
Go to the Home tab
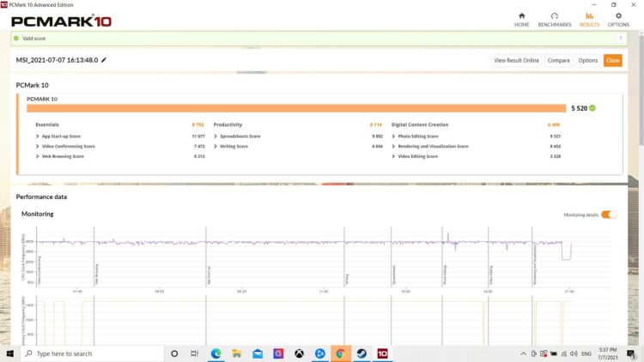(521, 20)
